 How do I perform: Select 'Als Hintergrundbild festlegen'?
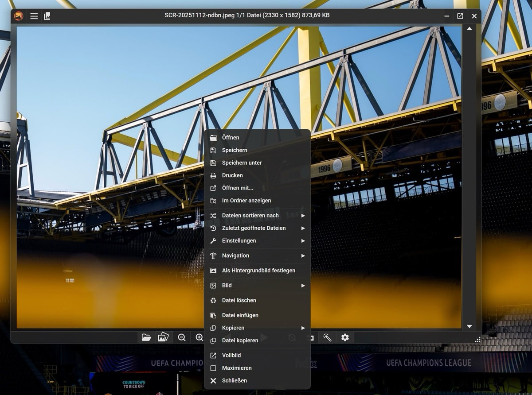point(258,271)
